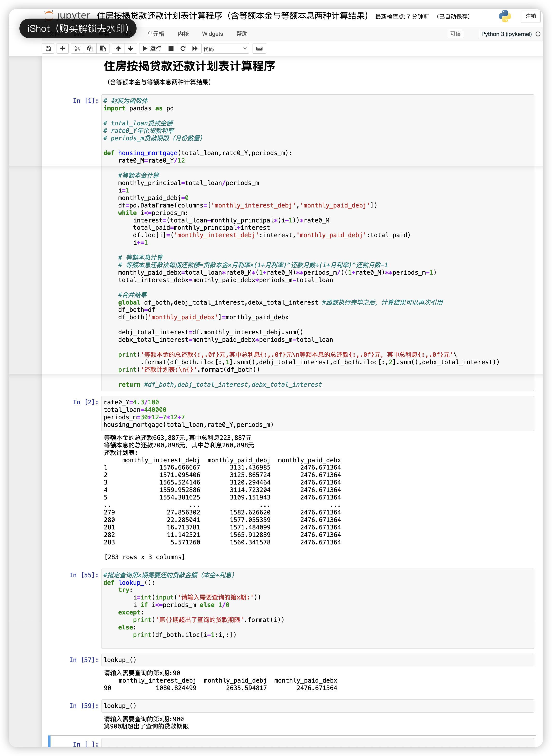This screenshot has width=552, height=756.
Task: Move selected cell up arrow
Action: coord(118,48)
